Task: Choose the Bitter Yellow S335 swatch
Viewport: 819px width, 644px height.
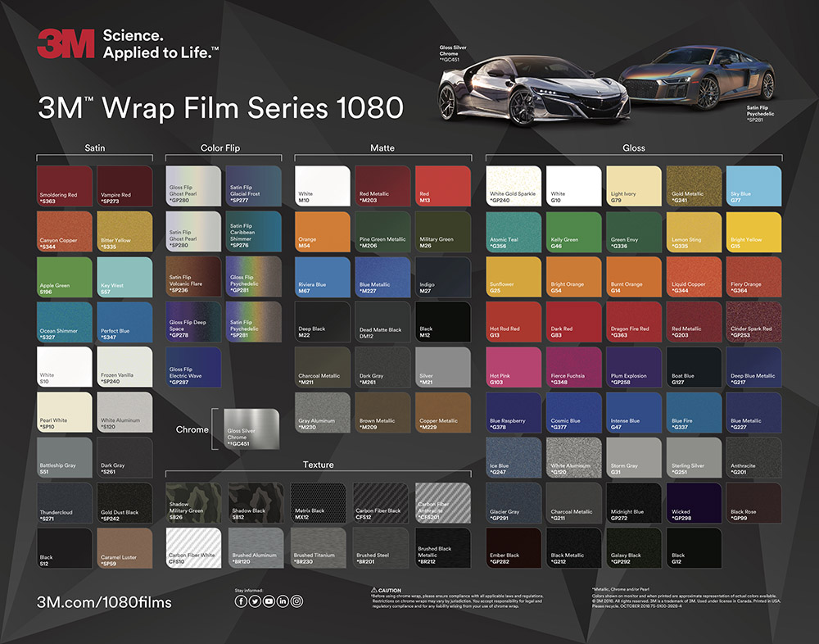Action: 124,232
